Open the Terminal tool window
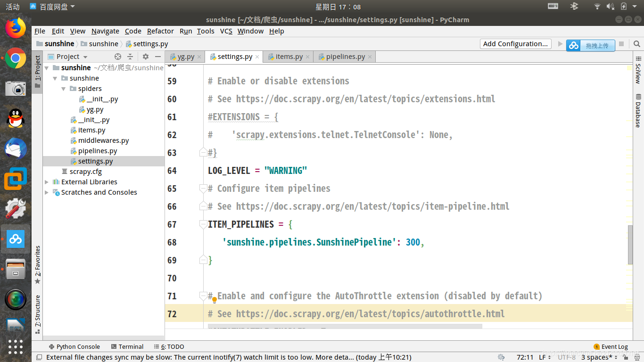 coord(127,346)
